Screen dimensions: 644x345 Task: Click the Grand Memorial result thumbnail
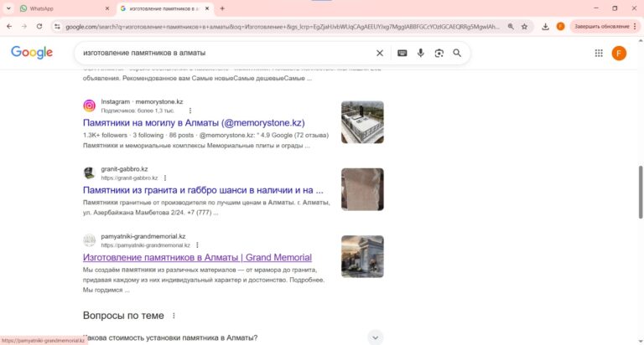pos(362,256)
